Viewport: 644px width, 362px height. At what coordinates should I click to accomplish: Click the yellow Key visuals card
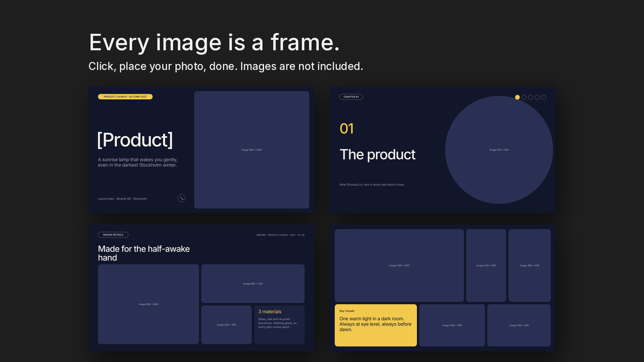[376, 325]
